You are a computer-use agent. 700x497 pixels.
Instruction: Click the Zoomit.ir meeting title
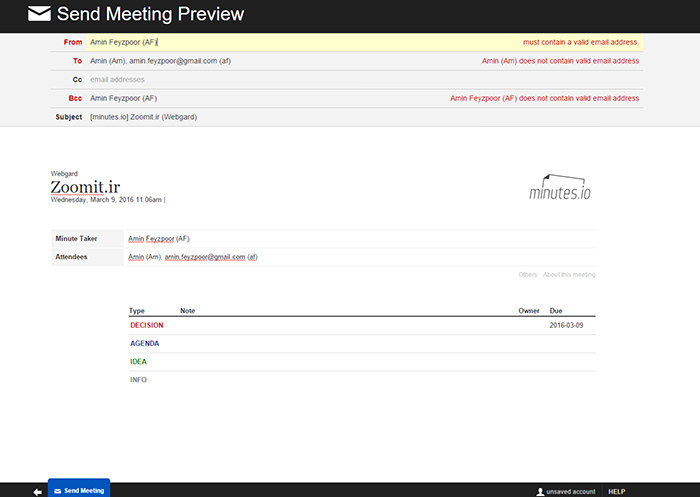(x=85, y=187)
